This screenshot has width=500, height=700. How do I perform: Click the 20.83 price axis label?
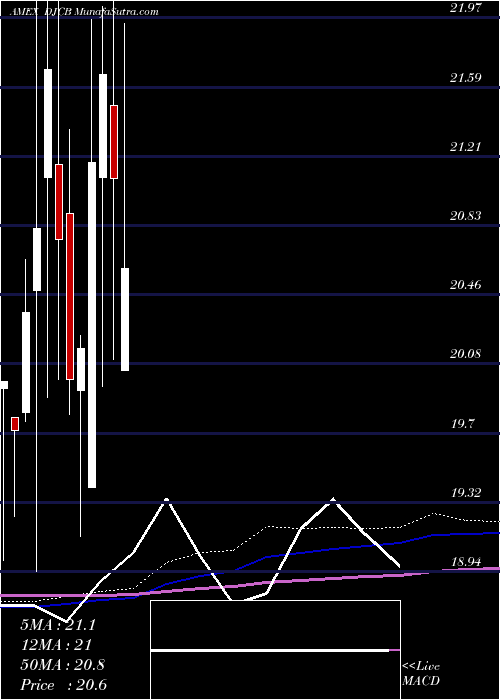tap(465, 216)
